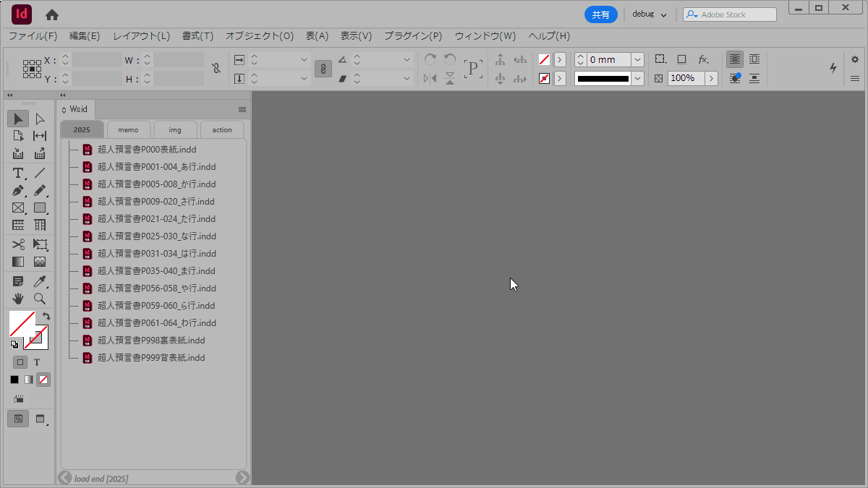Expand the stroke style dropdown
This screenshot has height=488, width=868.
(637, 78)
